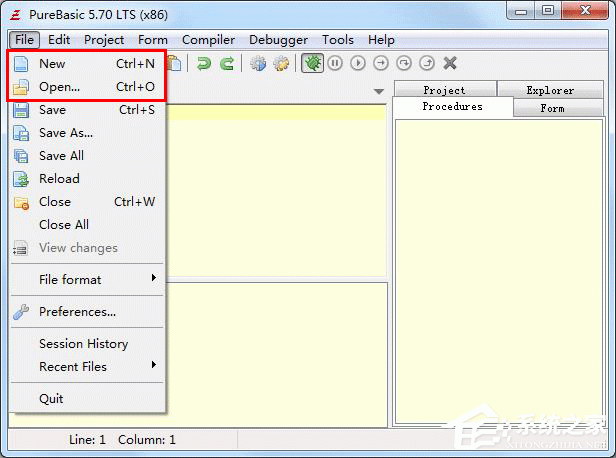The width and height of the screenshot is (616, 458).
Task: Choose Save from the File menu
Action: [x=87, y=110]
